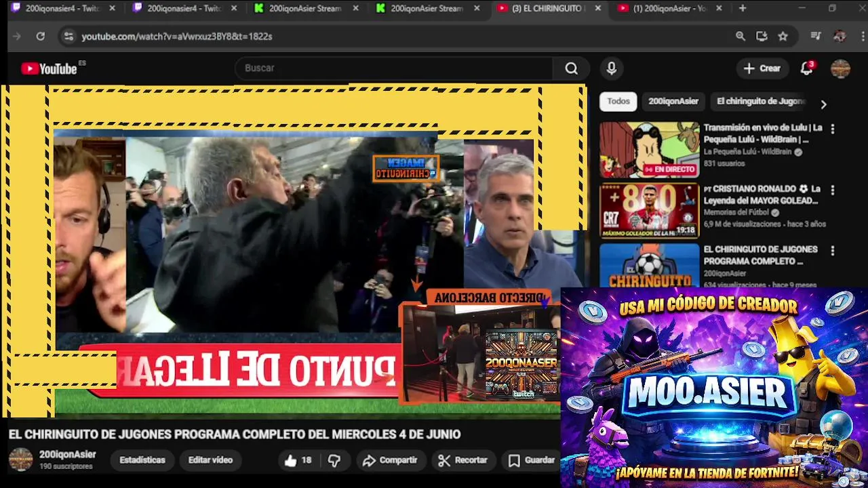The width and height of the screenshot is (868, 488).
Task: Click the install app icon in address bar
Action: coord(762,37)
